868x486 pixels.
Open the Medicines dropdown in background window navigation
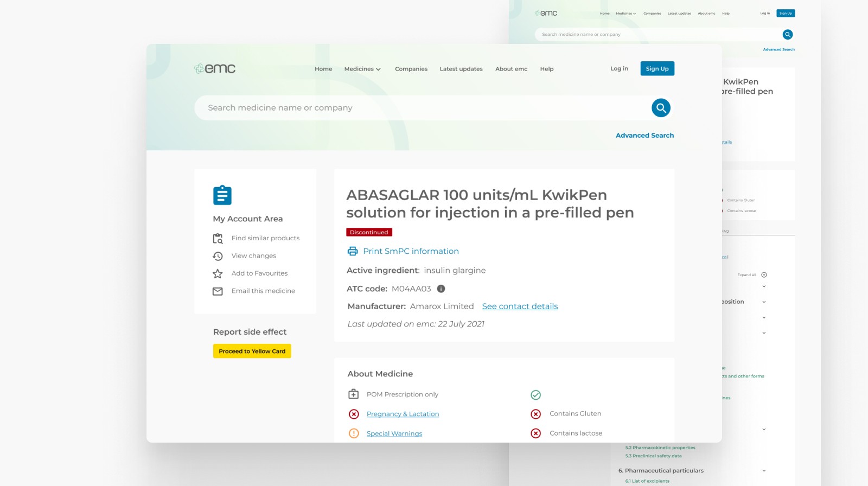(x=626, y=14)
